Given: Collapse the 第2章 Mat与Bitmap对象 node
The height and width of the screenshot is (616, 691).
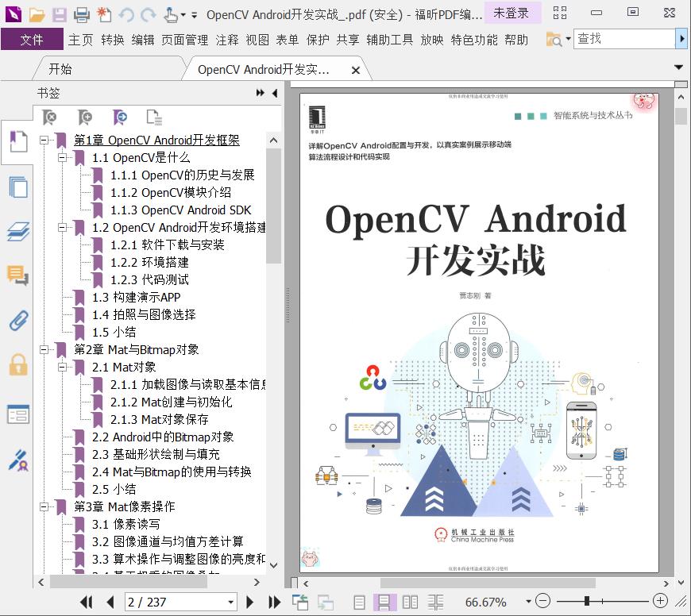Looking at the screenshot, I should point(44,349).
